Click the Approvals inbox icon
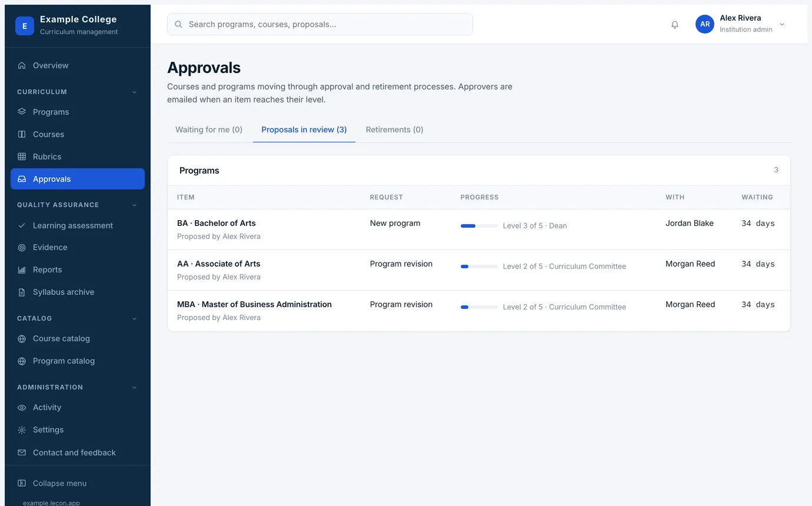 coord(22,179)
